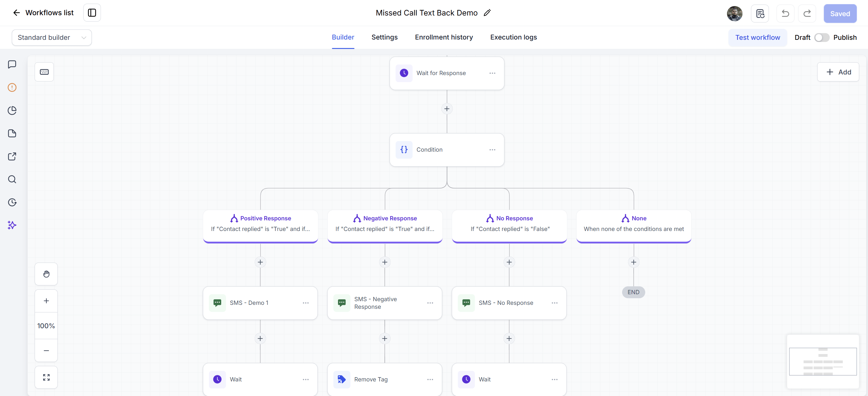Click the minimap thumbnail

pos(822,361)
